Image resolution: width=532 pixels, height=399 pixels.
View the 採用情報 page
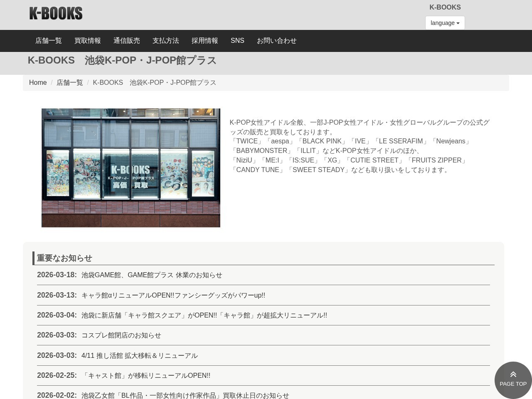[x=204, y=40]
